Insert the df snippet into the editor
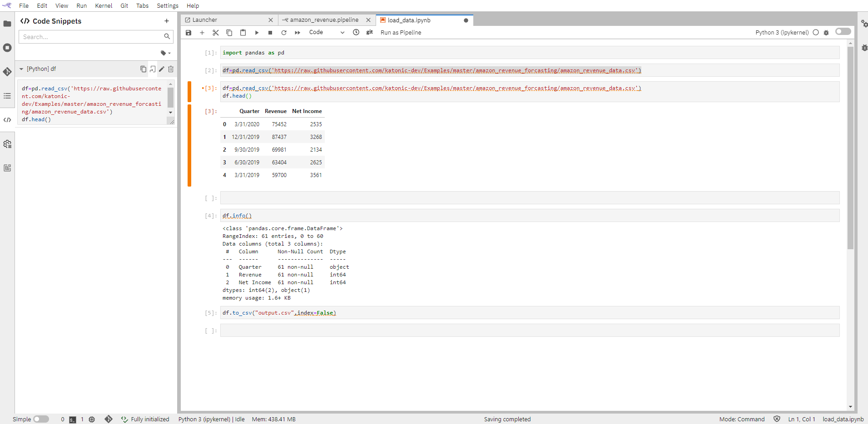 (x=153, y=69)
